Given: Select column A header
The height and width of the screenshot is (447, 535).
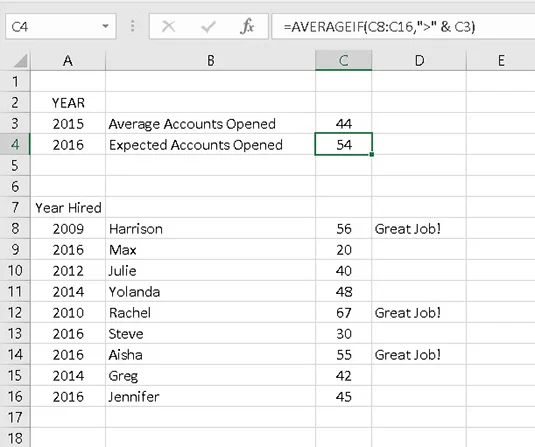Looking at the screenshot, I should coord(68,60).
